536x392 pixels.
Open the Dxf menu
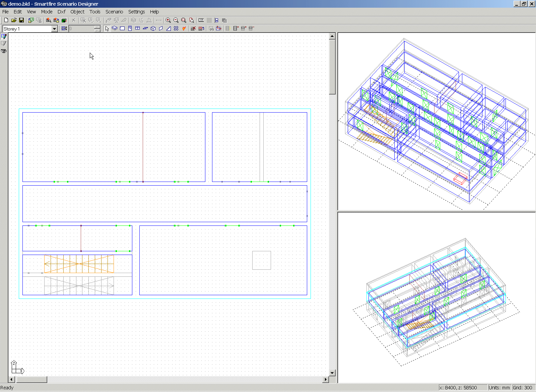click(x=61, y=12)
